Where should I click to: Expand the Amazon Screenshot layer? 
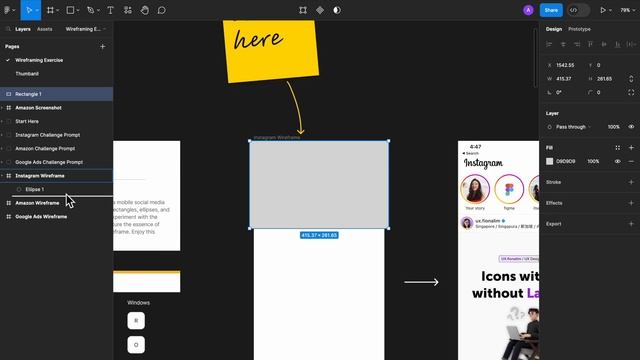coord(2,108)
